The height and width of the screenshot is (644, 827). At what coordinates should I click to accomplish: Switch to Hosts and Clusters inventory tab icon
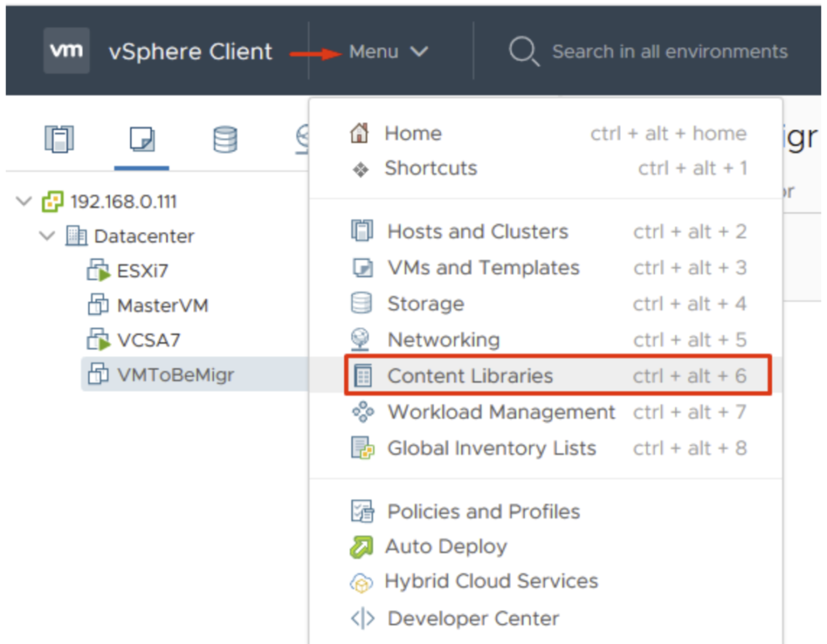59,139
